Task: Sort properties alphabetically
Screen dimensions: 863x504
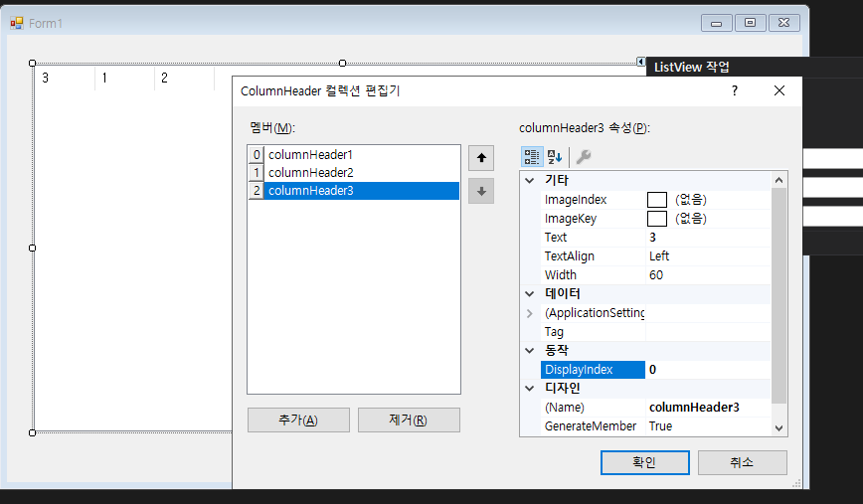Action: click(555, 157)
